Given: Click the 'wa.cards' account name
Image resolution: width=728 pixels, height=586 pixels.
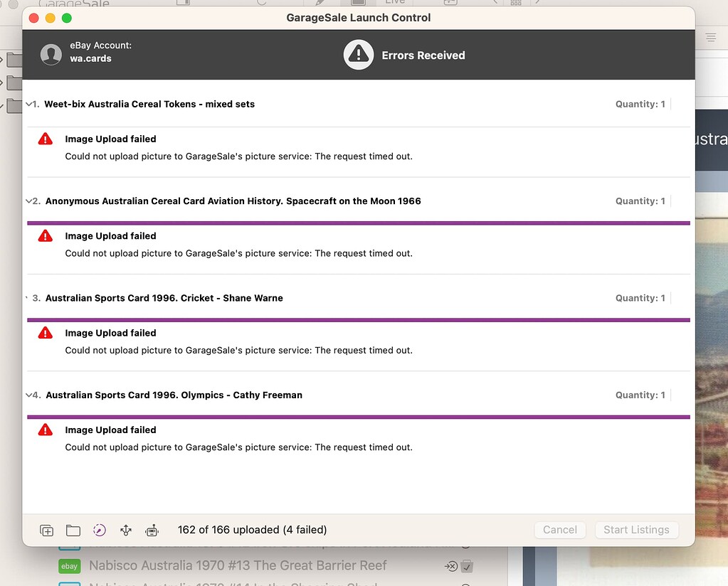Looking at the screenshot, I should click(x=90, y=58).
